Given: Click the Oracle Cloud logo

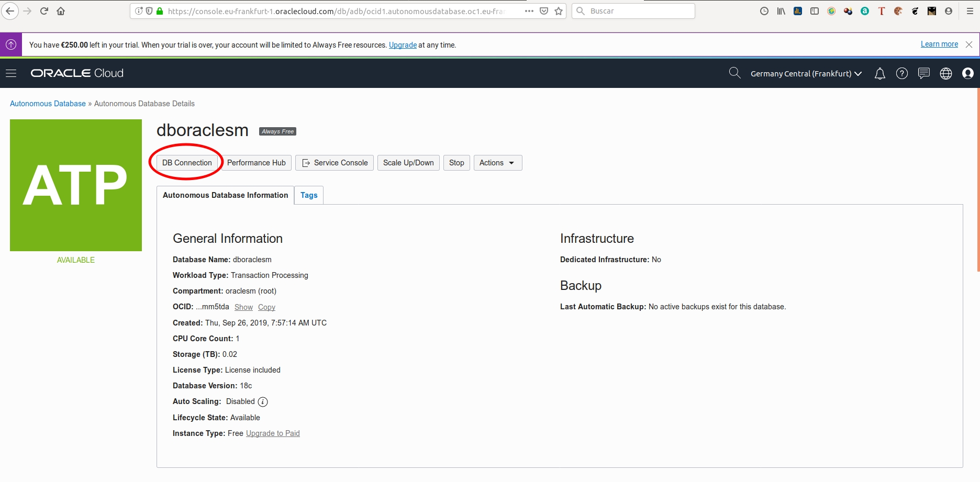Looking at the screenshot, I should [x=77, y=73].
